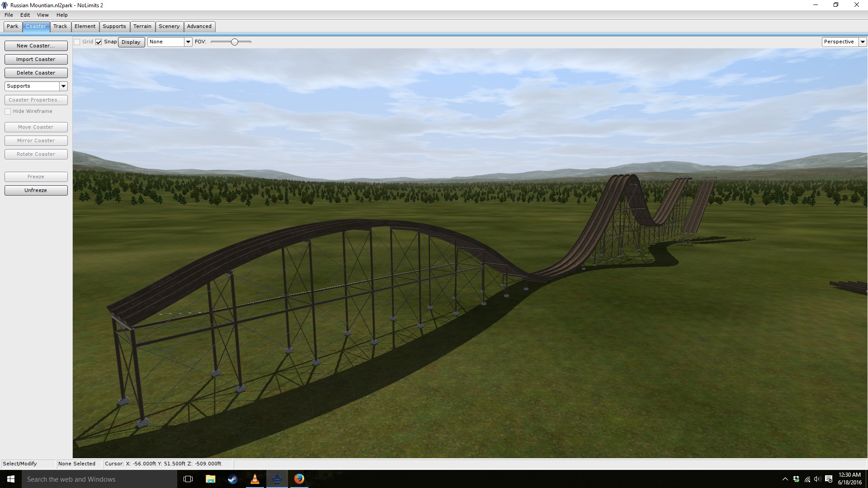The width and height of the screenshot is (868, 488).
Task: Click the volume speaker tray icon
Action: click(817, 479)
